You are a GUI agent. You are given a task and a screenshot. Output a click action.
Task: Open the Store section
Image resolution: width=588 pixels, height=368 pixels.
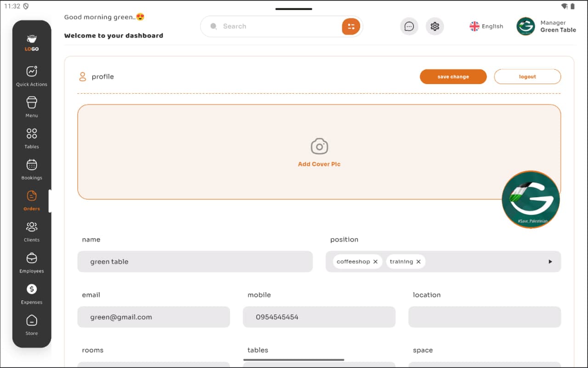(x=32, y=324)
